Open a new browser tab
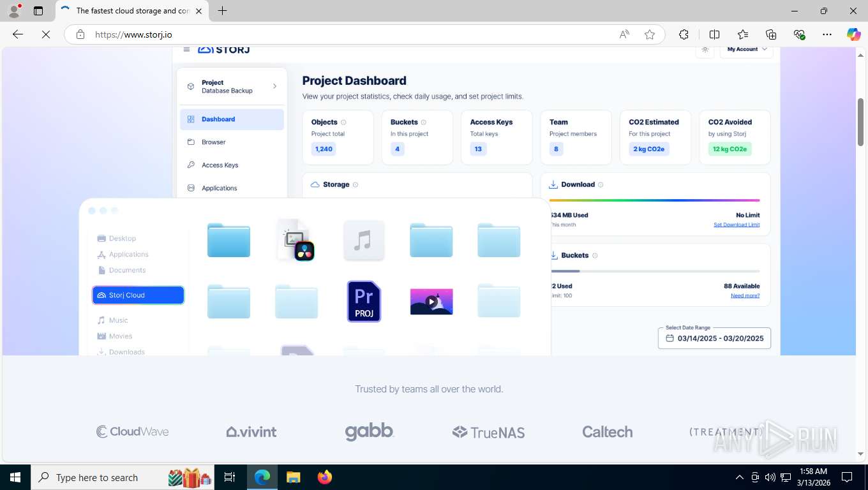This screenshot has height=490, width=868. pos(222,11)
